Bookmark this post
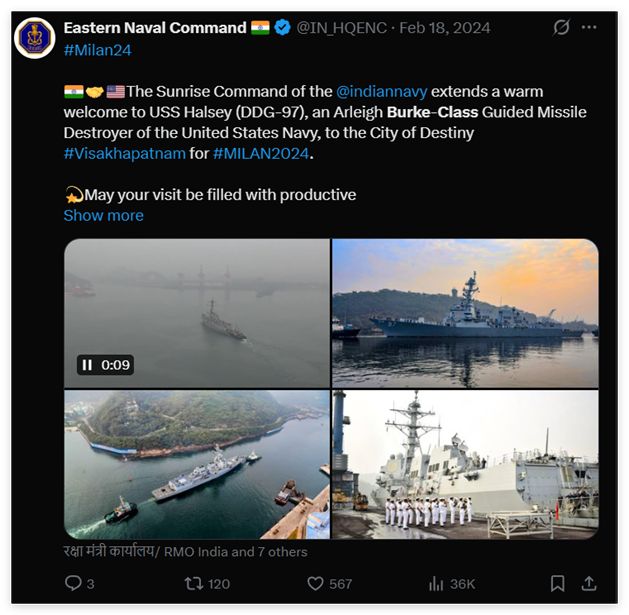Screen dimensions: 629x615 click(x=558, y=583)
